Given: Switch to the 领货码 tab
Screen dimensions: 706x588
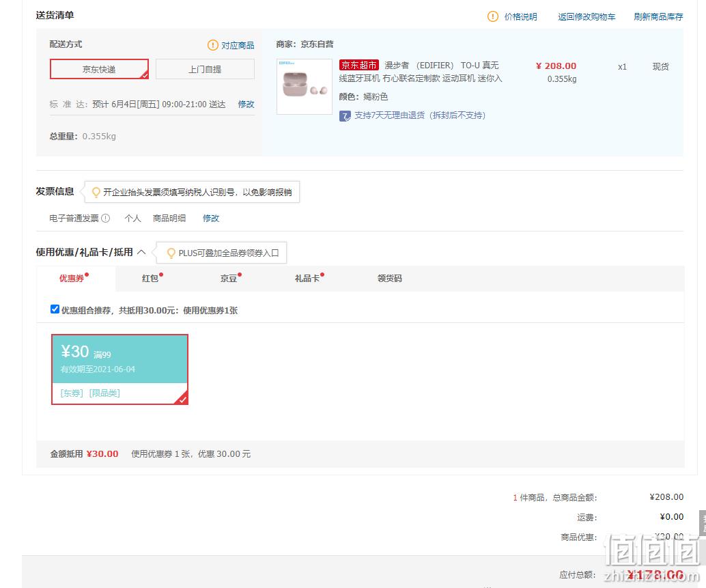Looking at the screenshot, I should point(389,278).
